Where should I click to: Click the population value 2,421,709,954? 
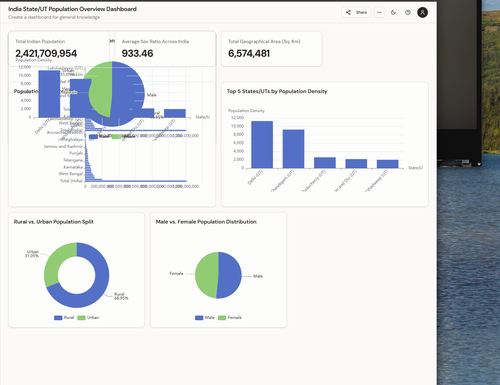point(46,53)
